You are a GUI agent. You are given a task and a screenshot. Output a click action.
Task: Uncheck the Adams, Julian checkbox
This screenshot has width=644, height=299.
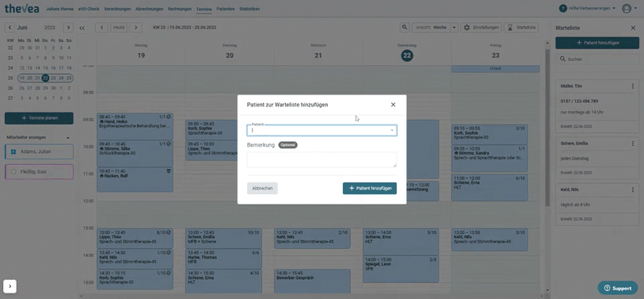[13, 151]
